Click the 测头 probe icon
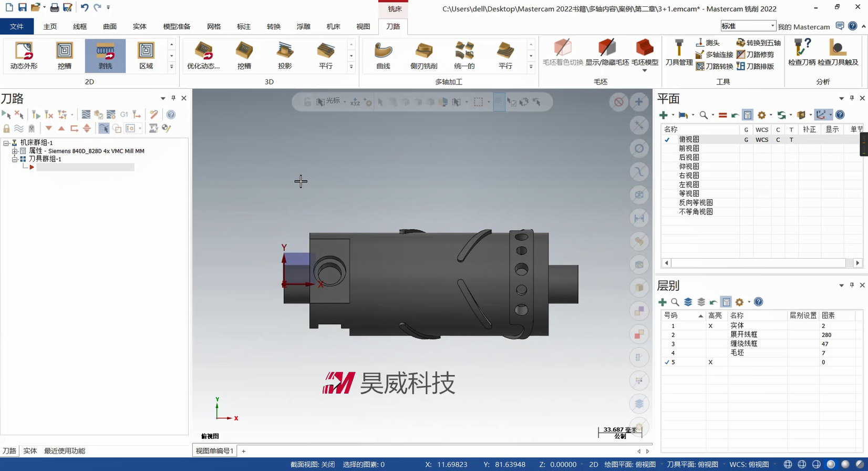868x471 pixels. tap(708, 43)
